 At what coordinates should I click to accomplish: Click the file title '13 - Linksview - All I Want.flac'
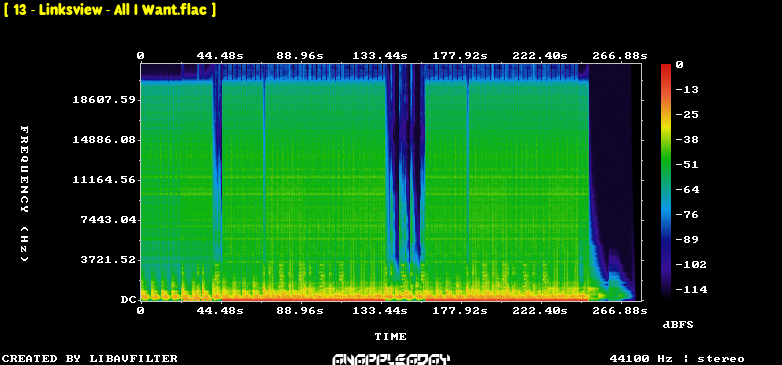point(110,10)
